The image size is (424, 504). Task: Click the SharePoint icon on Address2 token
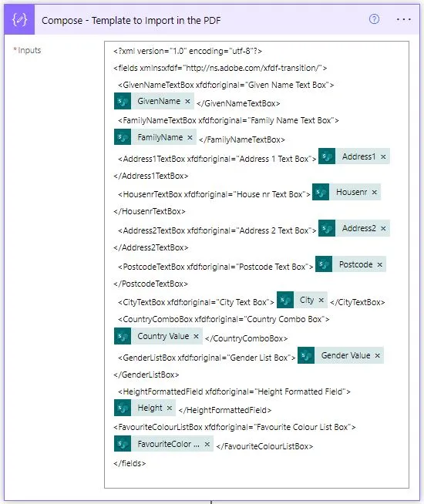point(327,228)
